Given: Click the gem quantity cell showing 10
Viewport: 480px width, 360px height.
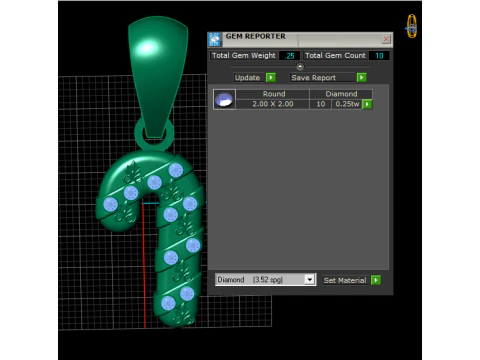Looking at the screenshot, I should pyautogui.click(x=321, y=104).
